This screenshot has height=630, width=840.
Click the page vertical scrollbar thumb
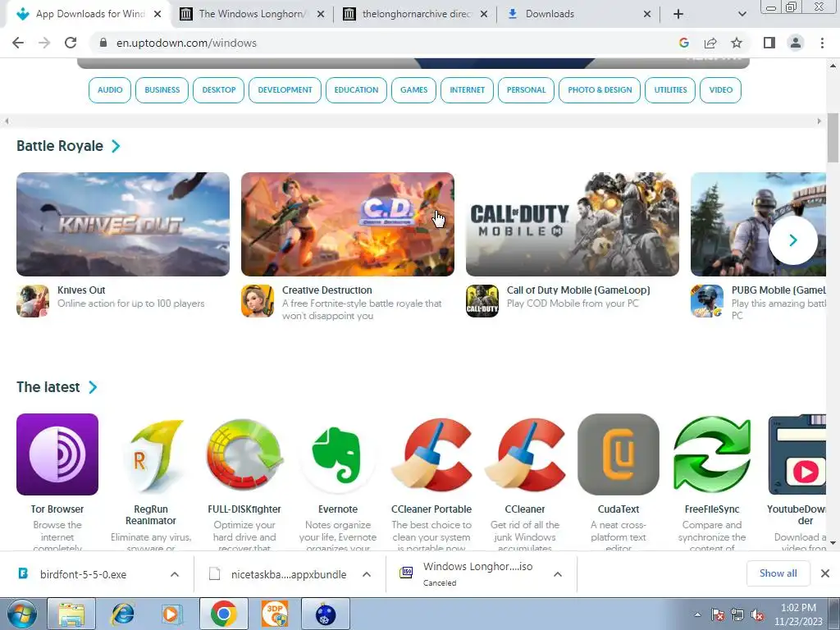point(833,138)
